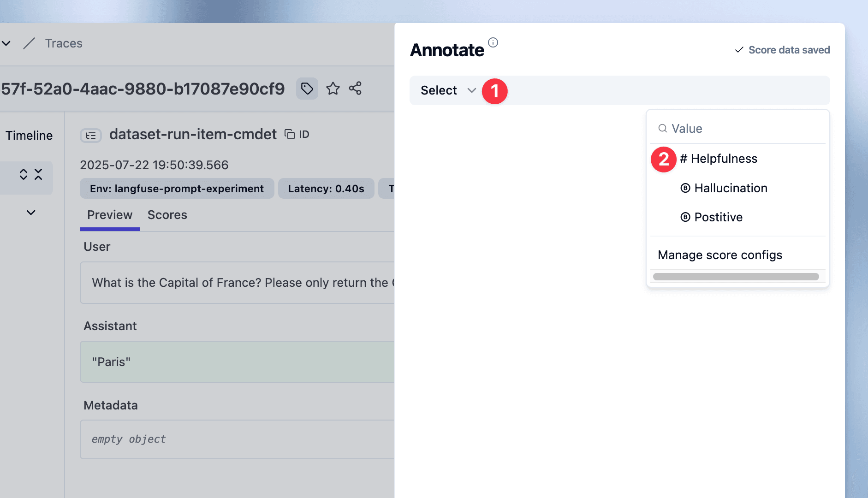Open sharing options via the share icon
Screen dimensions: 868x498
point(355,89)
